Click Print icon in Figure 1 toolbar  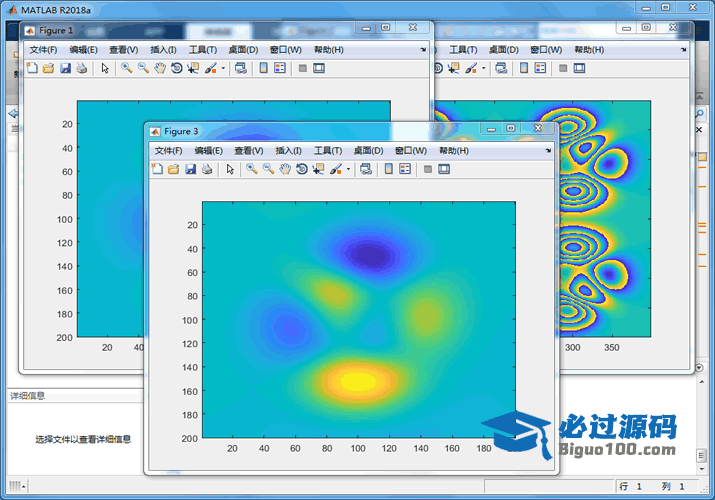pos(81,68)
